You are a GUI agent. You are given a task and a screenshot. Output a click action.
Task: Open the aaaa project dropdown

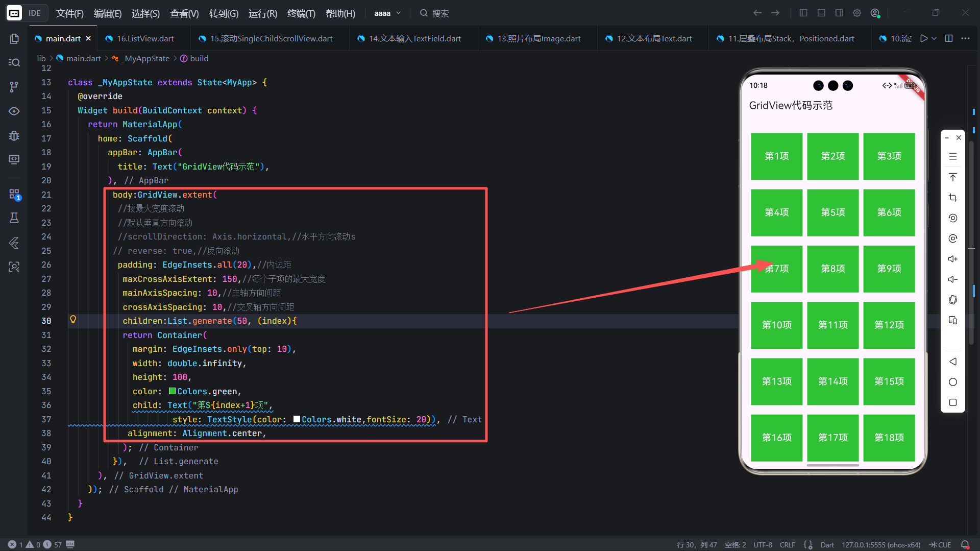[x=387, y=13]
